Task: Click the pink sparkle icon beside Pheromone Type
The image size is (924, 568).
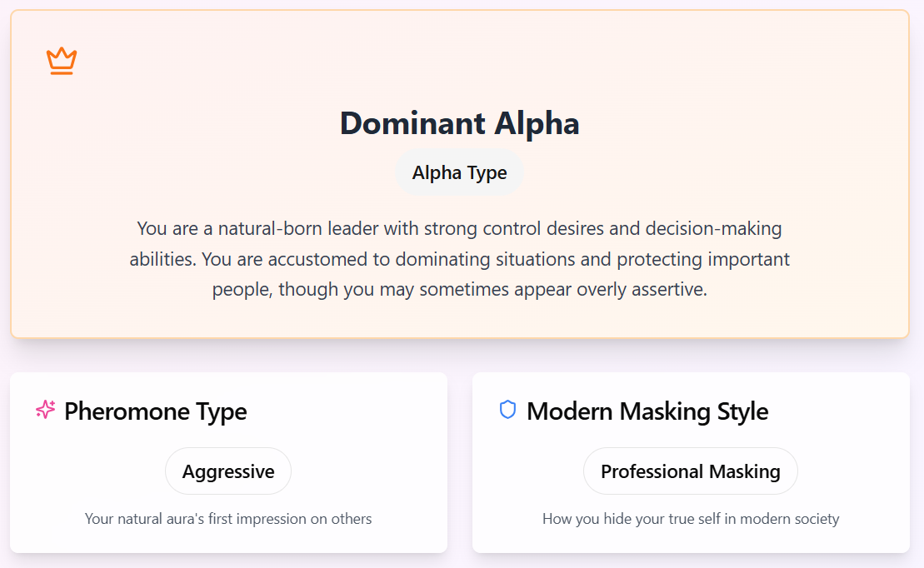Action: [x=46, y=410]
